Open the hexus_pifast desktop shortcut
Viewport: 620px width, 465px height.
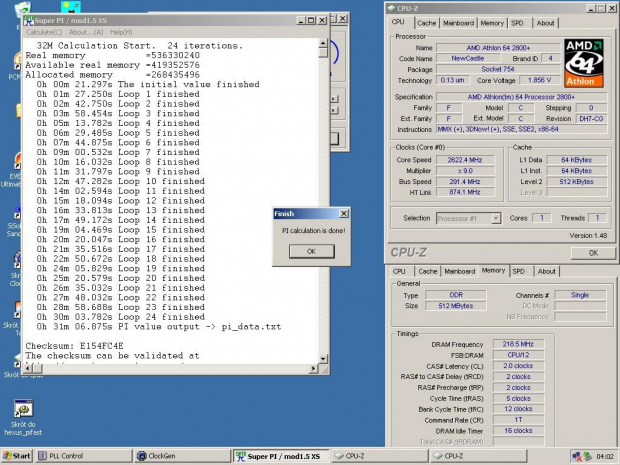click(x=23, y=417)
